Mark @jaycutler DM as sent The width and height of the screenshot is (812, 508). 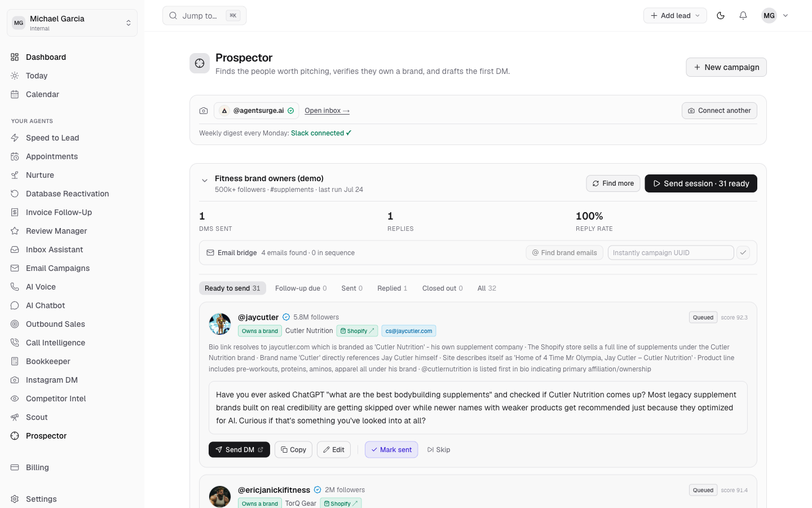click(x=391, y=450)
